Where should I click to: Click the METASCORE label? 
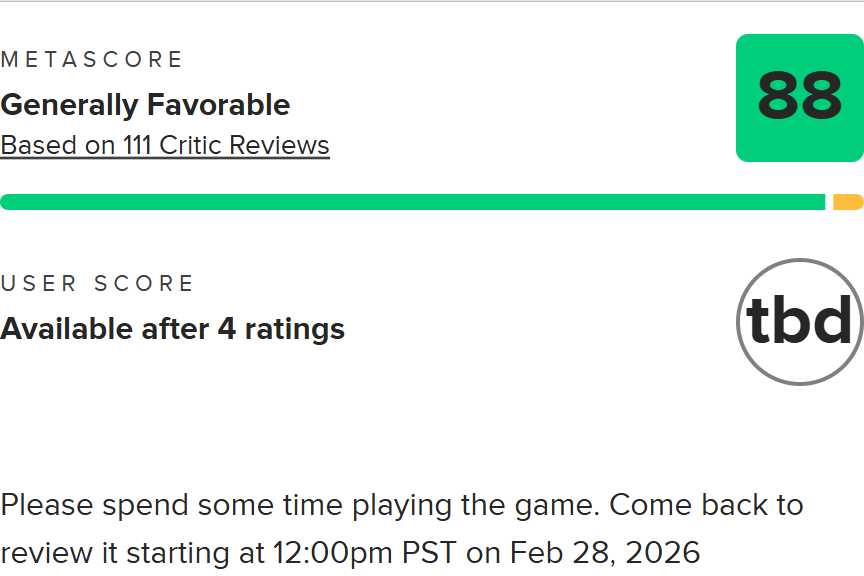pos(92,60)
